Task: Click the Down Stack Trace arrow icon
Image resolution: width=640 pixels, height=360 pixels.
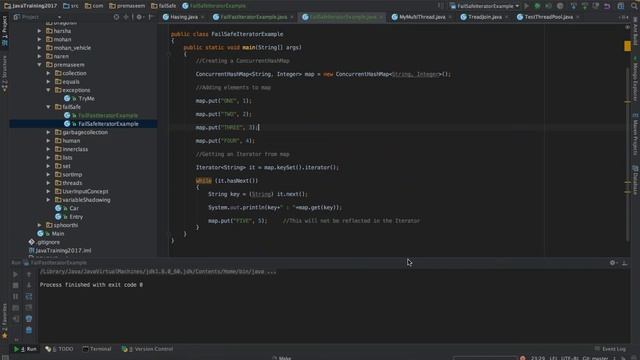Action: [x=29, y=285]
